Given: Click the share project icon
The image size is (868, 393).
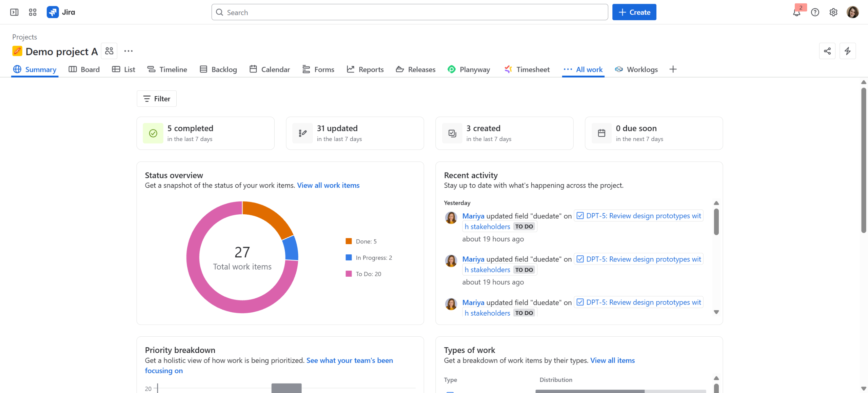Looking at the screenshot, I should pos(827,51).
